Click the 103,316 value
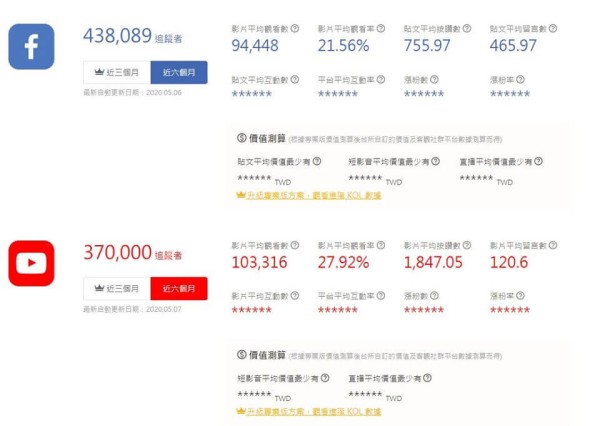Screen dimensions: 600x426 [259, 263]
